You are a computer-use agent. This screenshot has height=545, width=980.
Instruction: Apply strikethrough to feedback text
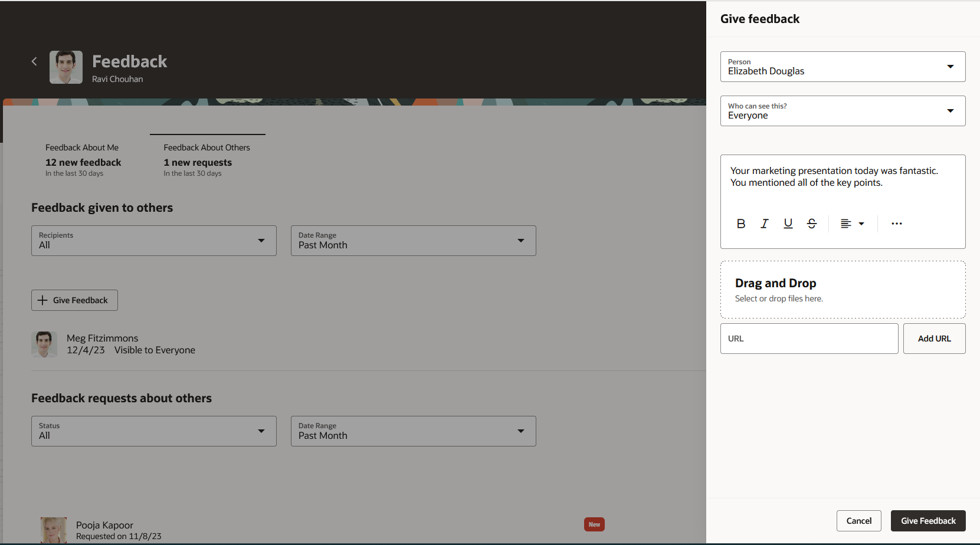point(811,224)
